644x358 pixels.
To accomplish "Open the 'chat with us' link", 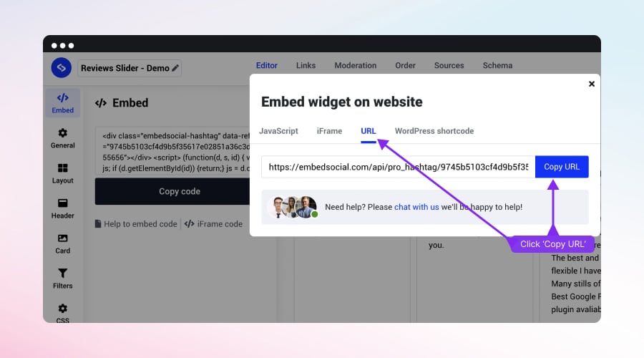I will click(416, 207).
